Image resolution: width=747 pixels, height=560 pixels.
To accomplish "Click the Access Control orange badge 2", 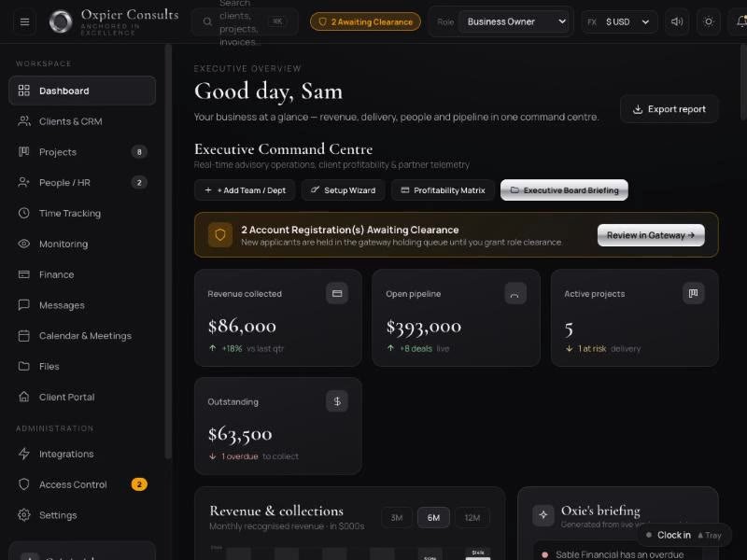I will 139,484.
